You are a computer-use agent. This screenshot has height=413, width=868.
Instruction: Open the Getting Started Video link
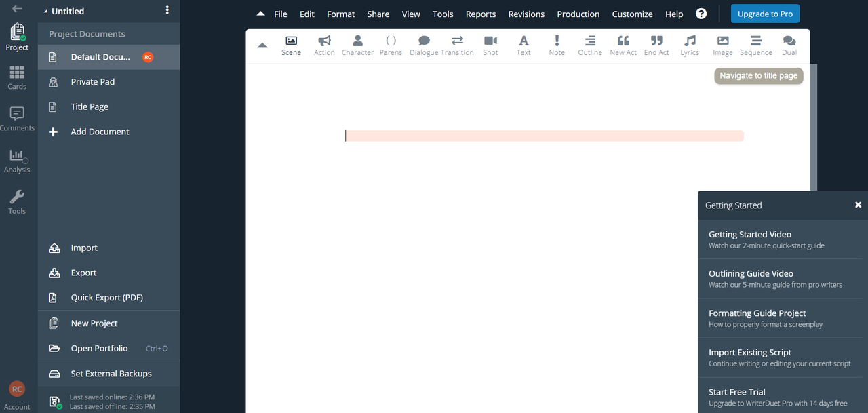tap(780, 239)
